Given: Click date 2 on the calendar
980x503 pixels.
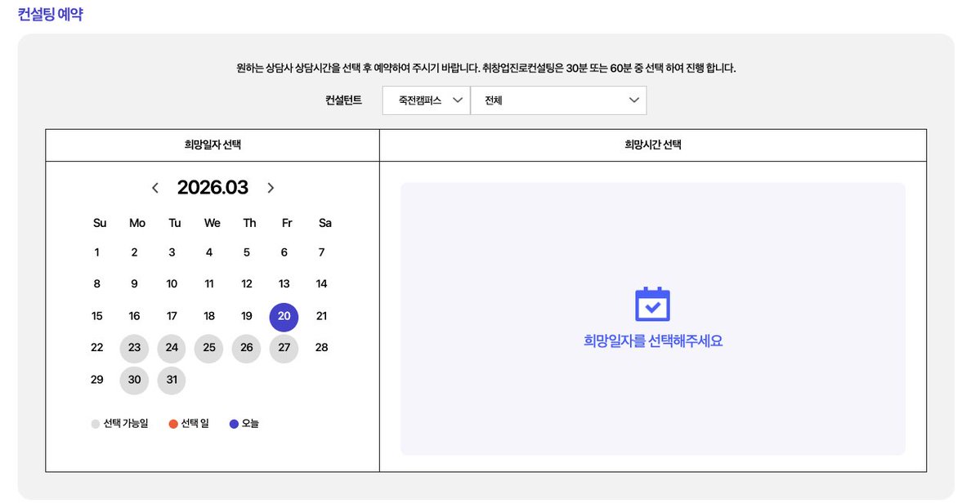Looking at the screenshot, I should click(134, 253).
